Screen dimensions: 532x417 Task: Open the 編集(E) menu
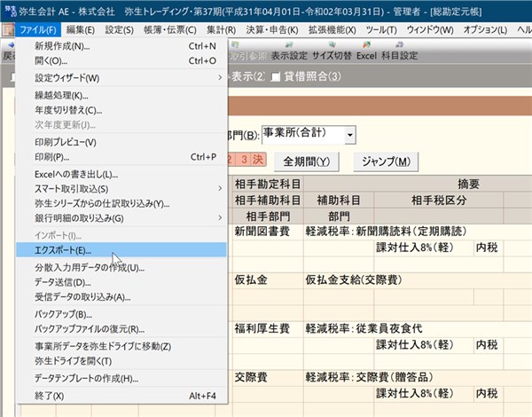pyautogui.click(x=81, y=30)
